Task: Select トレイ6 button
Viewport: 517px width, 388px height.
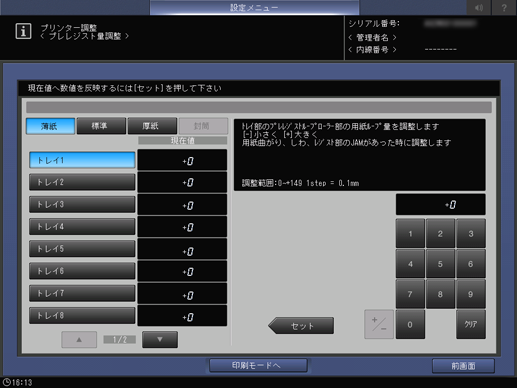Action: pyautogui.click(x=82, y=271)
